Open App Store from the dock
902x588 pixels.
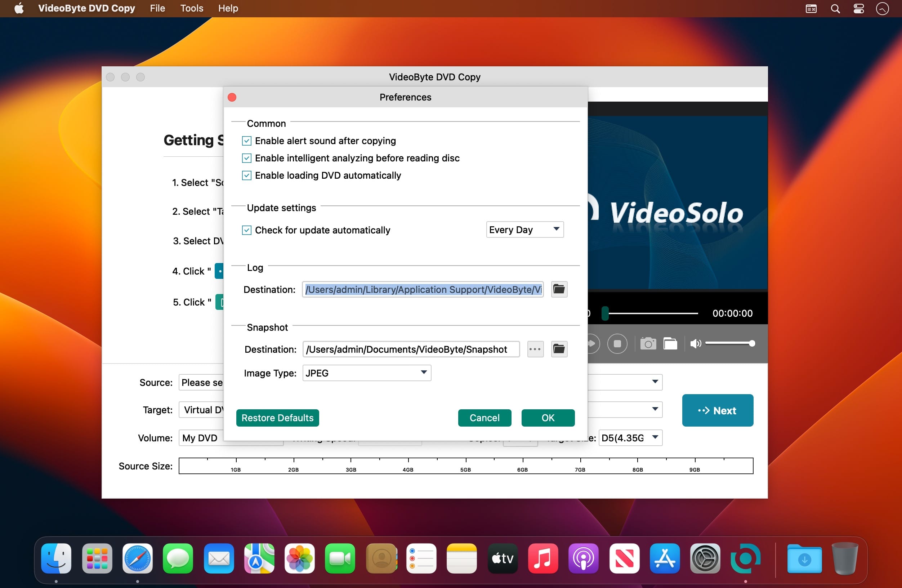[665, 558]
